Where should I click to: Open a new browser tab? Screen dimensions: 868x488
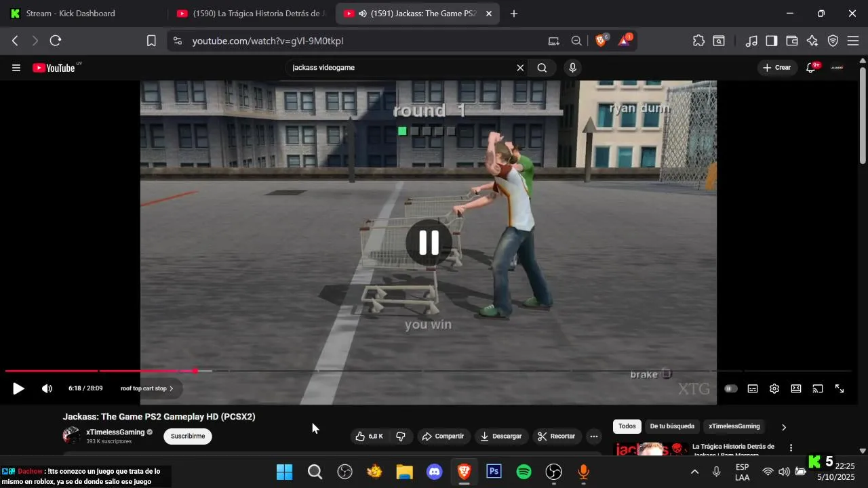click(x=513, y=14)
